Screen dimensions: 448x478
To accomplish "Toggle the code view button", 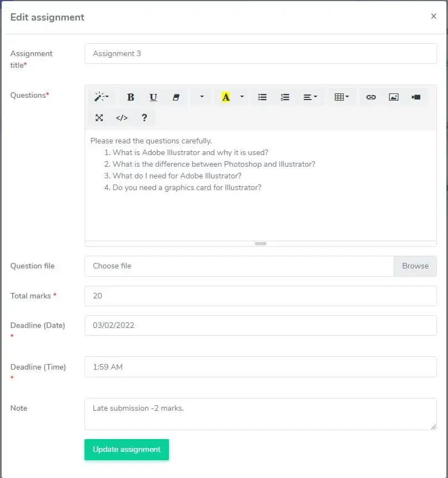I will [122, 118].
